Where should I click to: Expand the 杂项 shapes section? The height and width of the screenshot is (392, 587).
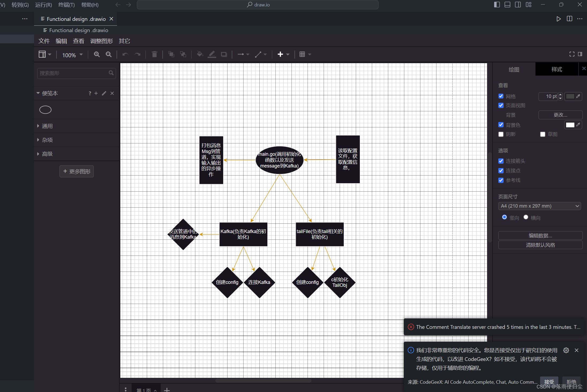click(x=77, y=140)
